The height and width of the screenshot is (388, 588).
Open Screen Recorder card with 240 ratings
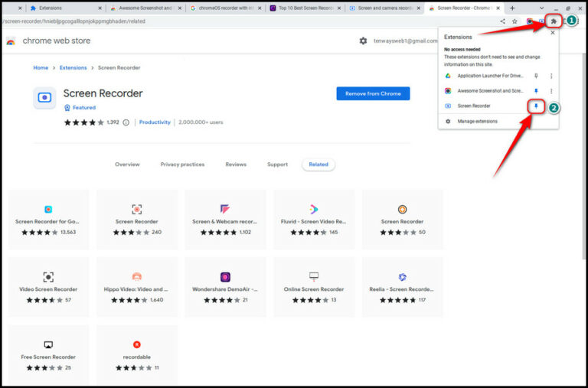(137, 220)
